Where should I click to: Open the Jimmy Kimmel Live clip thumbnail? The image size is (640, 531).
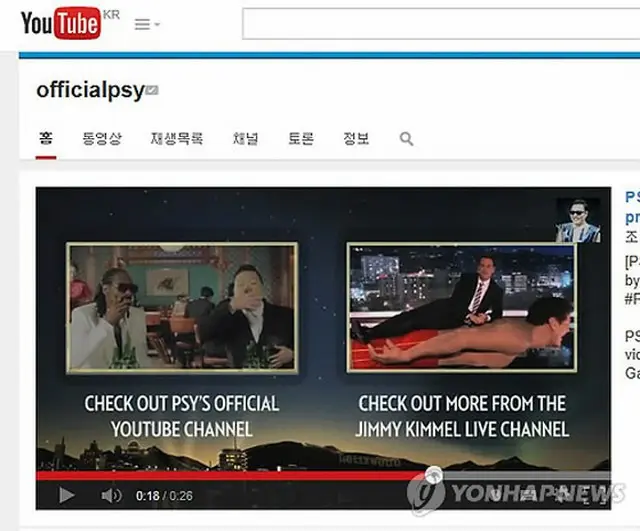pos(462,308)
